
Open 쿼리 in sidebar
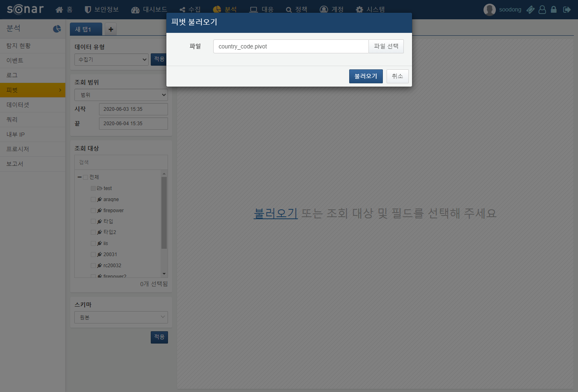[33, 120]
